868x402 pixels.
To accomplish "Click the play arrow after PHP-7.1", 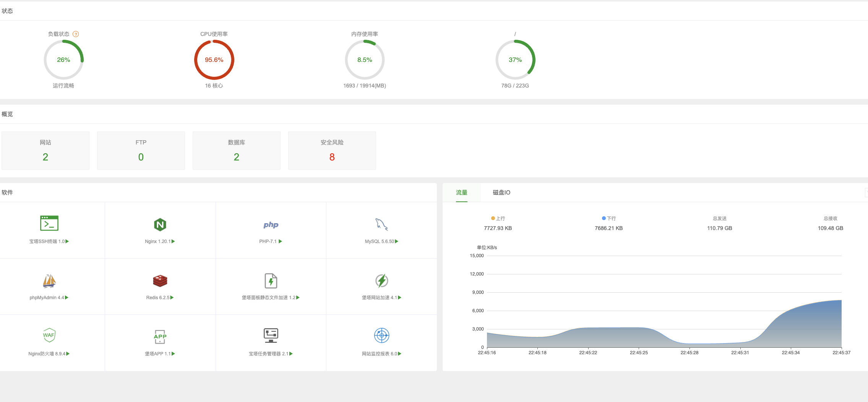I will click(x=280, y=242).
